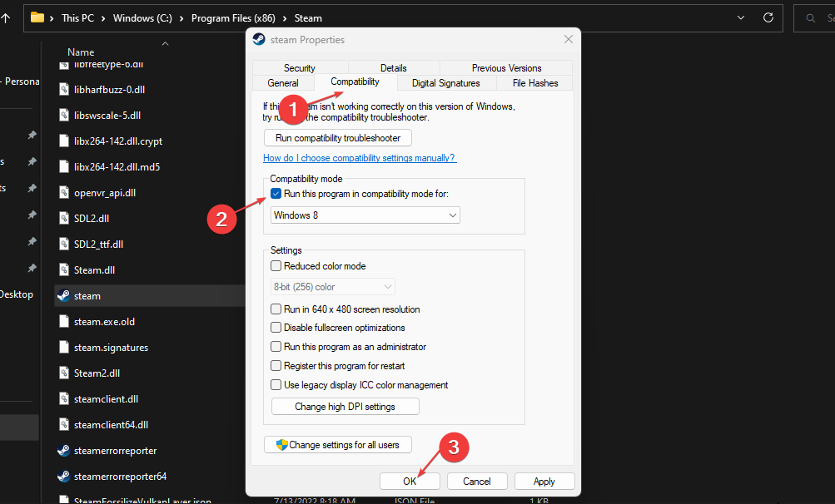
Task: Check Run this program as an administrator
Action: click(x=276, y=347)
